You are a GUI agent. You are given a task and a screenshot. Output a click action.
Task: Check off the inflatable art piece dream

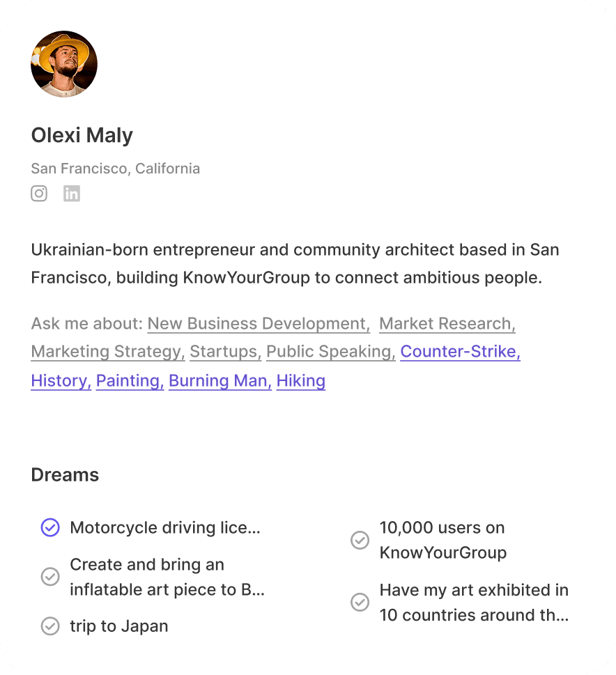pyautogui.click(x=50, y=577)
